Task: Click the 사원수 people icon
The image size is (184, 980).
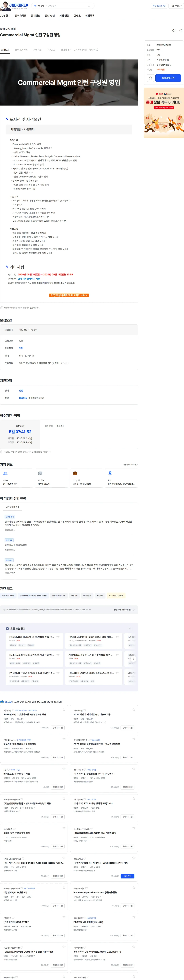Action: [x=5, y=474]
